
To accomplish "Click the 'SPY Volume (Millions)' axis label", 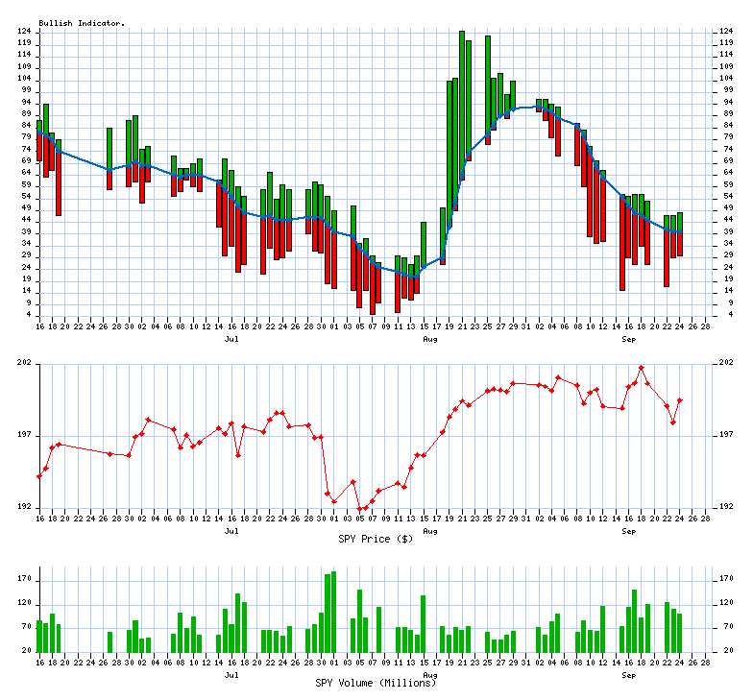I will pyautogui.click(x=376, y=682).
